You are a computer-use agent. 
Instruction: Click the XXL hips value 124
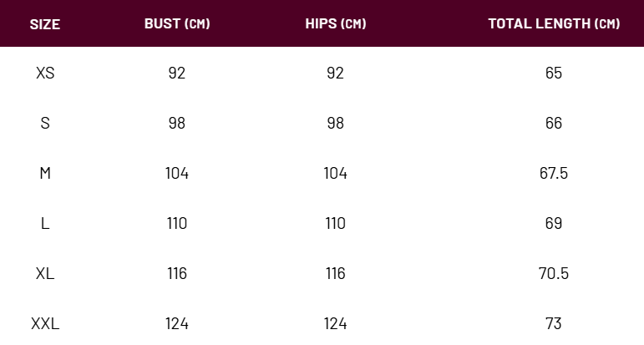(336, 323)
